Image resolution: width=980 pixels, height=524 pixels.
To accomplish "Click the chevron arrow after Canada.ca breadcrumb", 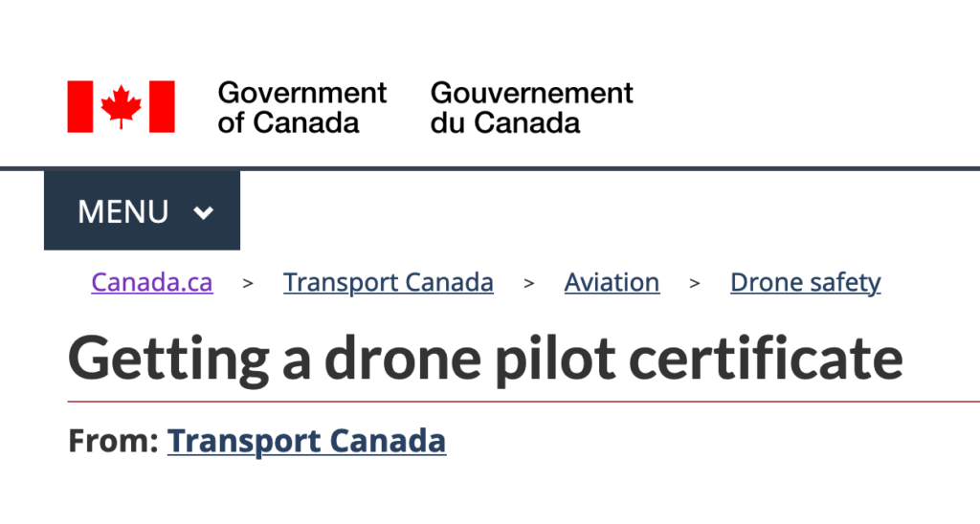I will click(248, 283).
